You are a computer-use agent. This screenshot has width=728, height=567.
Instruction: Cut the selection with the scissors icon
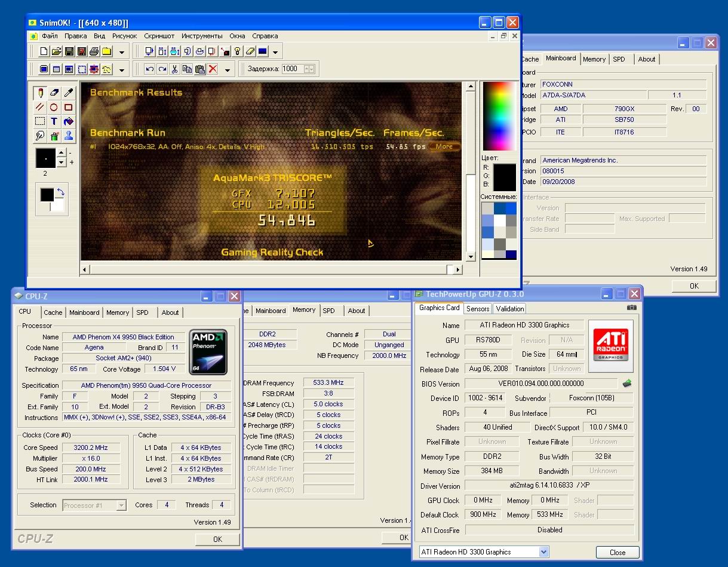pyautogui.click(x=174, y=69)
